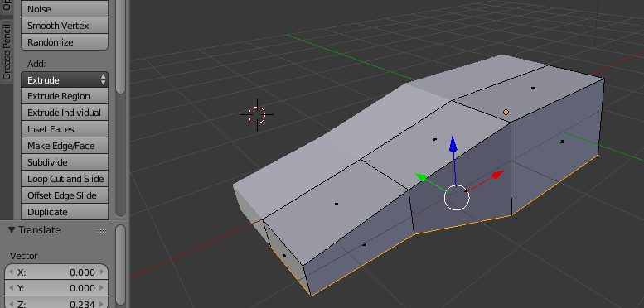Click the green Y-axis manipulator arrow
The image size is (644, 308).
click(x=421, y=177)
